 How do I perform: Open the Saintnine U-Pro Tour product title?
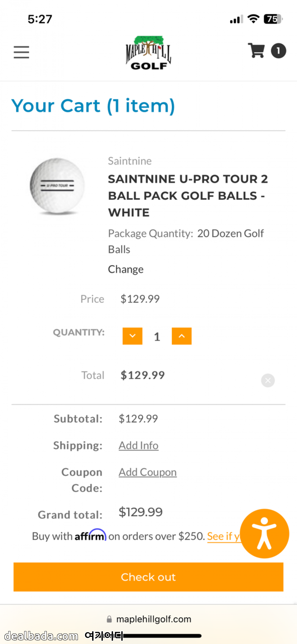click(x=188, y=195)
